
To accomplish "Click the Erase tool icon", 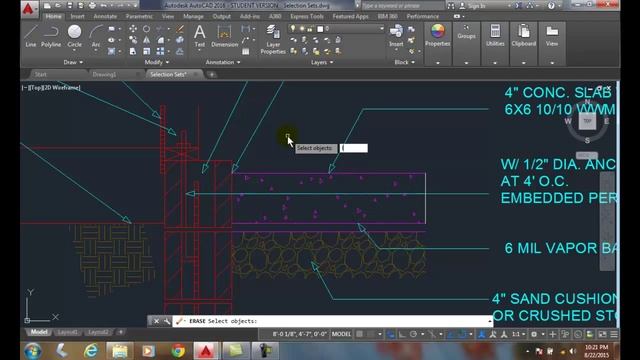I will coord(180,29).
